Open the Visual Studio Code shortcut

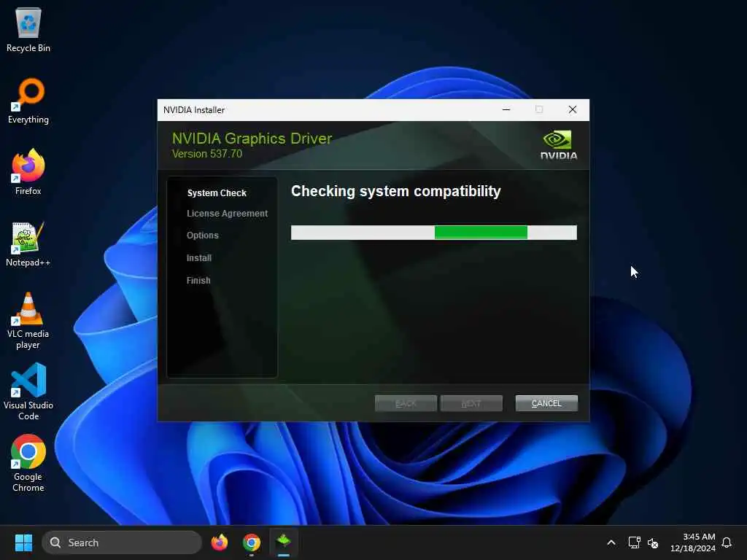(28, 392)
